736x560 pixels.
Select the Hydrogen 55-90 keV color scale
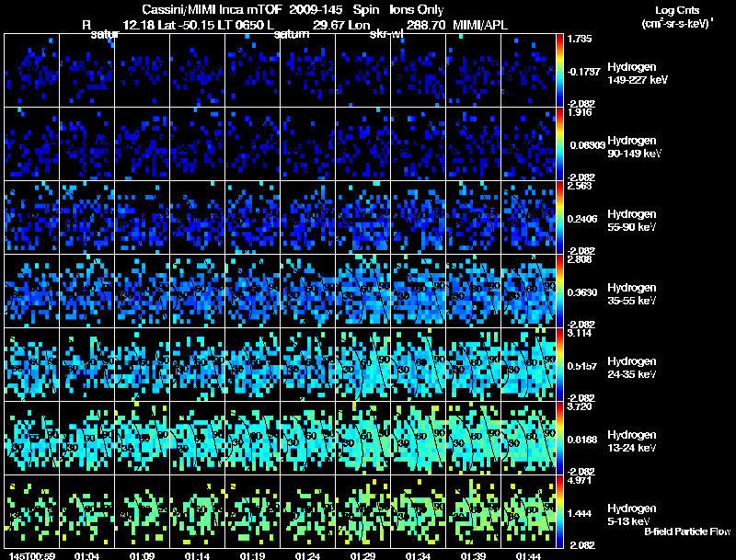[x=561, y=217]
